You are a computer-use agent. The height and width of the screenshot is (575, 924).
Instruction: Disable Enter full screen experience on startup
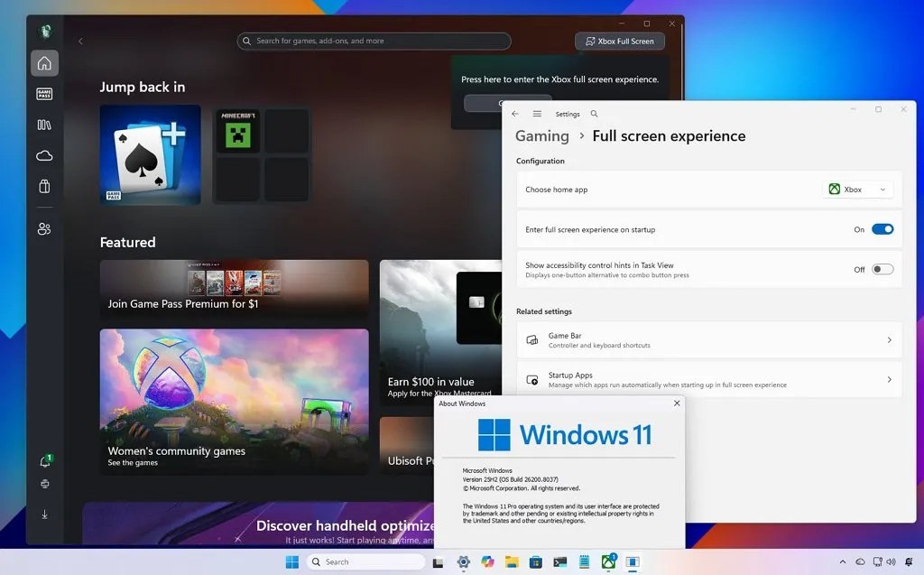click(882, 228)
